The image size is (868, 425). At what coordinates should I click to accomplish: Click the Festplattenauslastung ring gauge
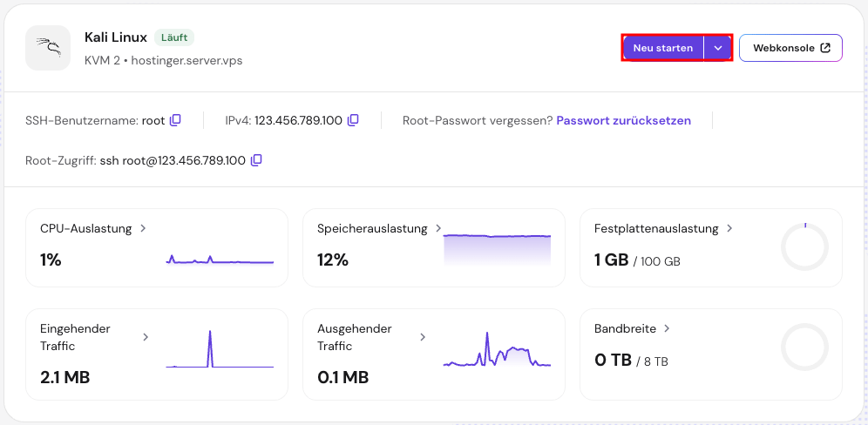click(x=804, y=246)
